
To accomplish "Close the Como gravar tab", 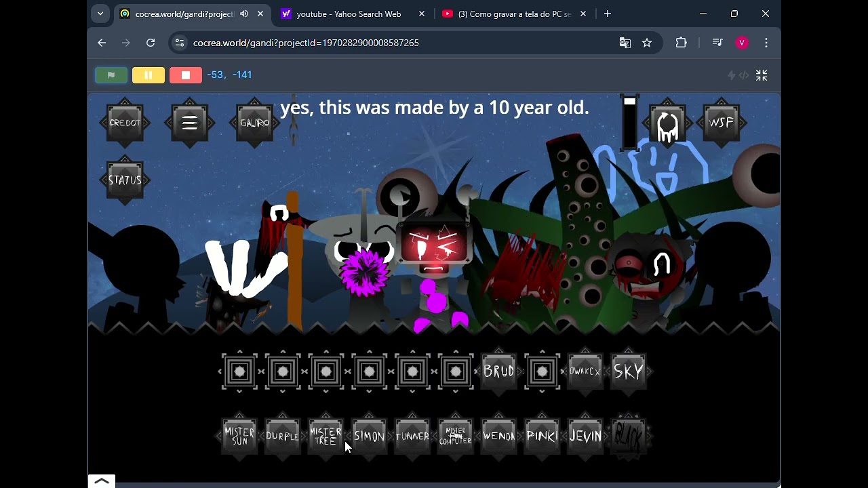I will coord(583,14).
